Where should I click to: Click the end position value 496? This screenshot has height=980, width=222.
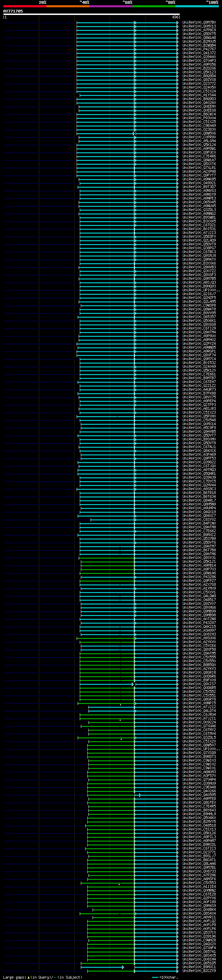tap(175, 17)
